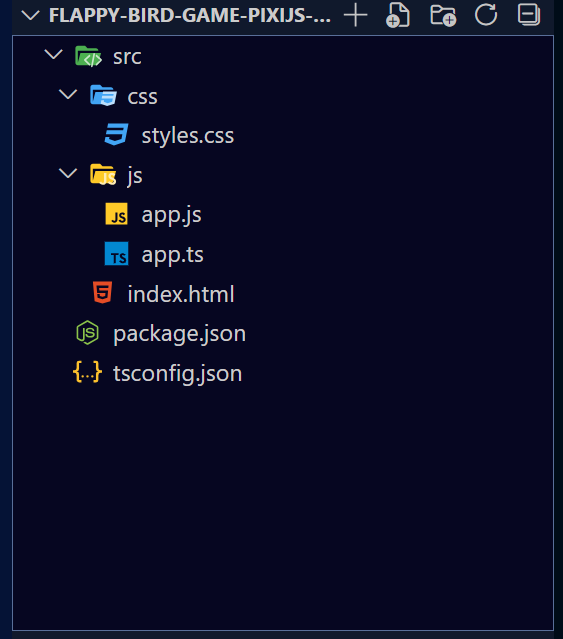Click the CSS3 icon beside styles.css

(x=117, y=134)
